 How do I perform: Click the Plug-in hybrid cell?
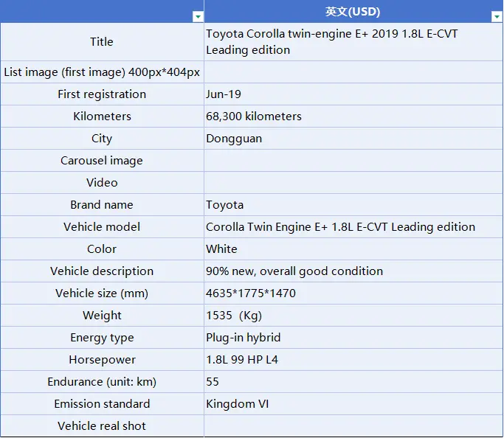353,338
